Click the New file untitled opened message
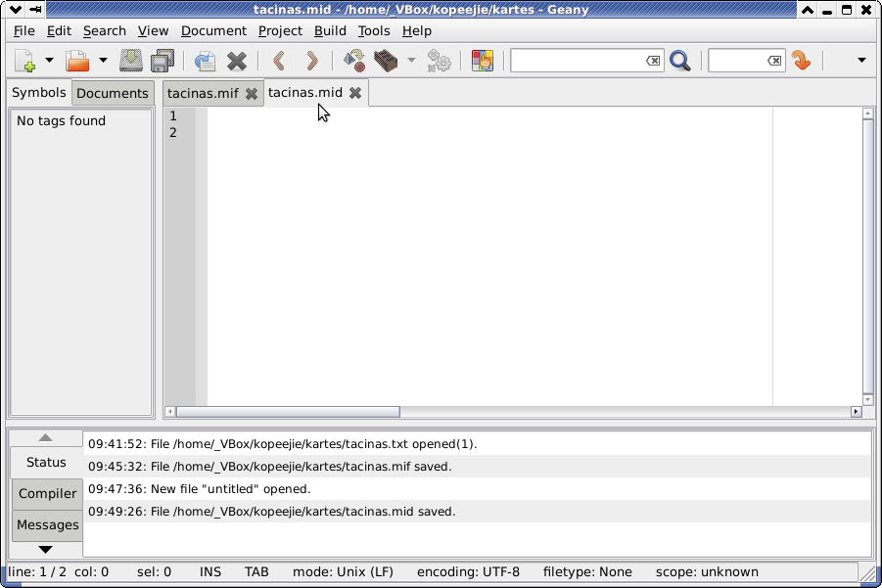882x588 pixels. click(x=477, y=489)
